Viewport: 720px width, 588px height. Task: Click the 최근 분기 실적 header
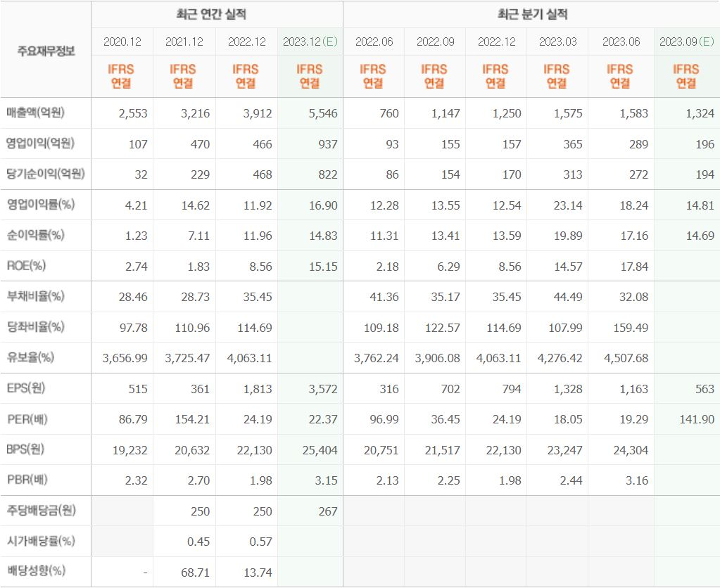point(533,14)
